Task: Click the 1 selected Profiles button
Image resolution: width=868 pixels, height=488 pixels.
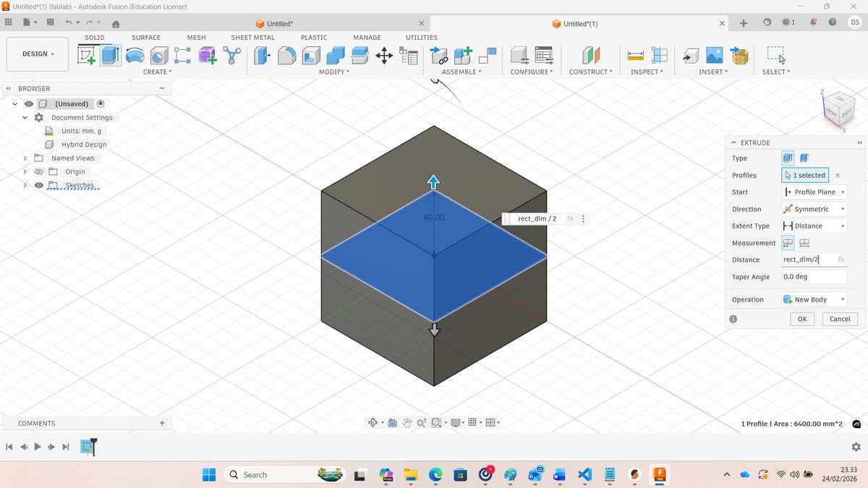Action: click(x=805, y=175)
